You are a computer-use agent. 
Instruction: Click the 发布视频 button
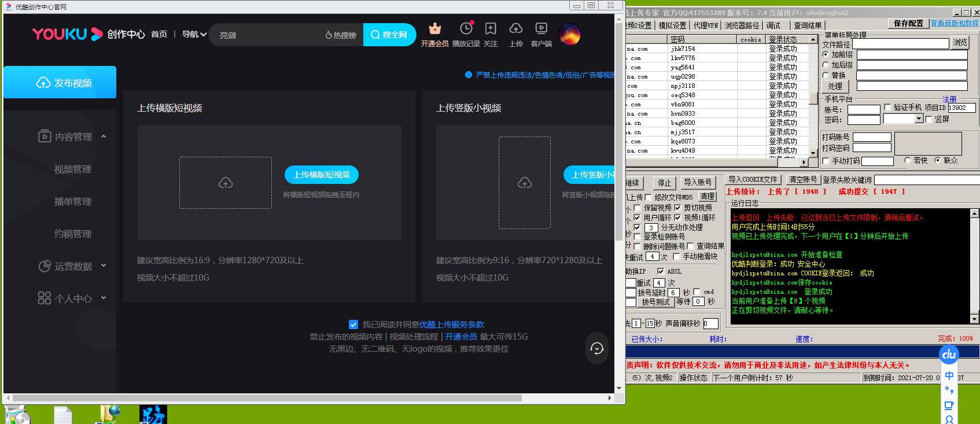[x=60, y=83]
